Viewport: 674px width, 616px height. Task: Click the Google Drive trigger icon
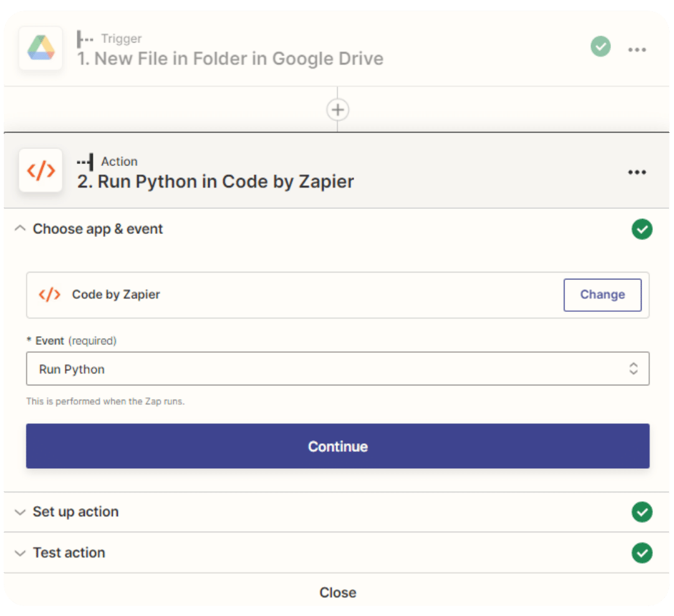(41, 48)
